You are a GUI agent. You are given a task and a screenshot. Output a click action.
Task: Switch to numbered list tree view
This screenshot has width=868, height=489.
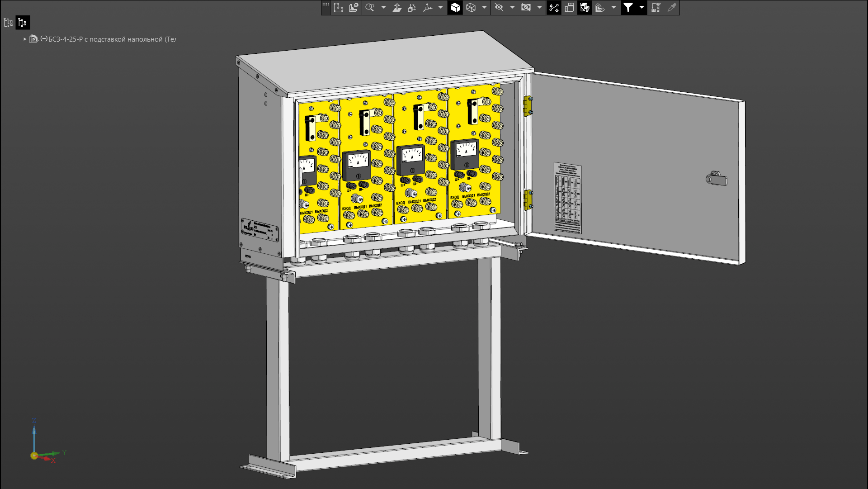coord(8,23)
